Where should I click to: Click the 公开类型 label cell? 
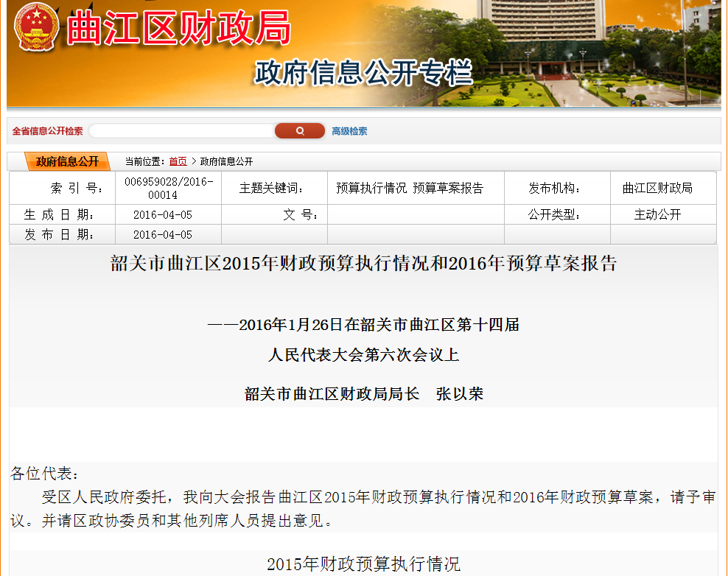[557, 214]
